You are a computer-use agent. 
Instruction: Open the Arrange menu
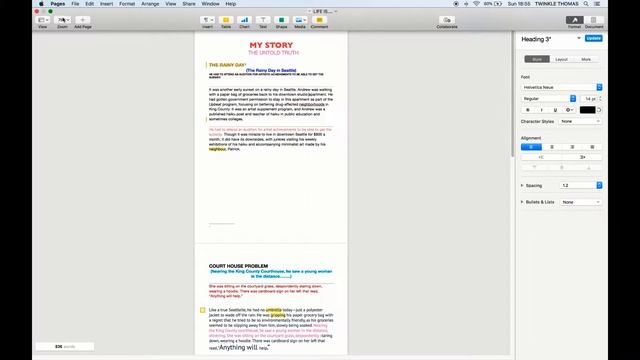150,4
